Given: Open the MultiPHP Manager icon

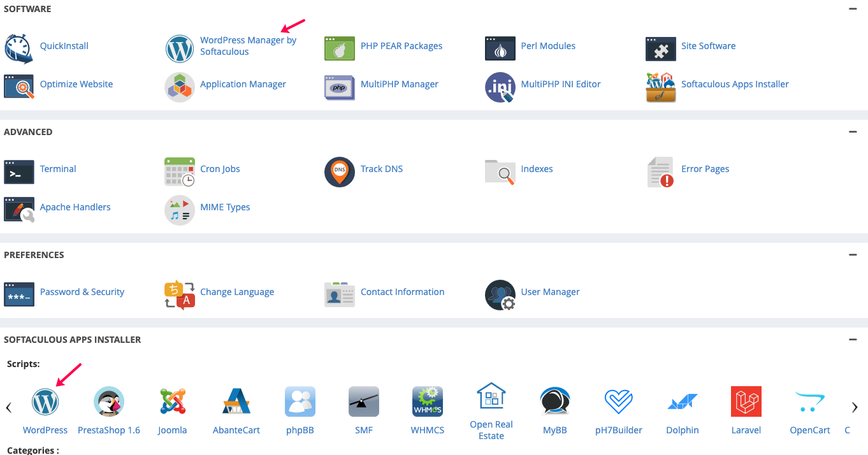Looking at the screenshot, I should (340, 87).
